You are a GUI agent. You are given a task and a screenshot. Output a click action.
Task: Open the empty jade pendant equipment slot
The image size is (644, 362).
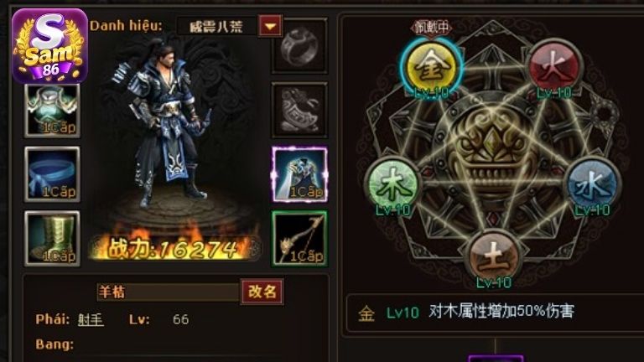point(299,110)
